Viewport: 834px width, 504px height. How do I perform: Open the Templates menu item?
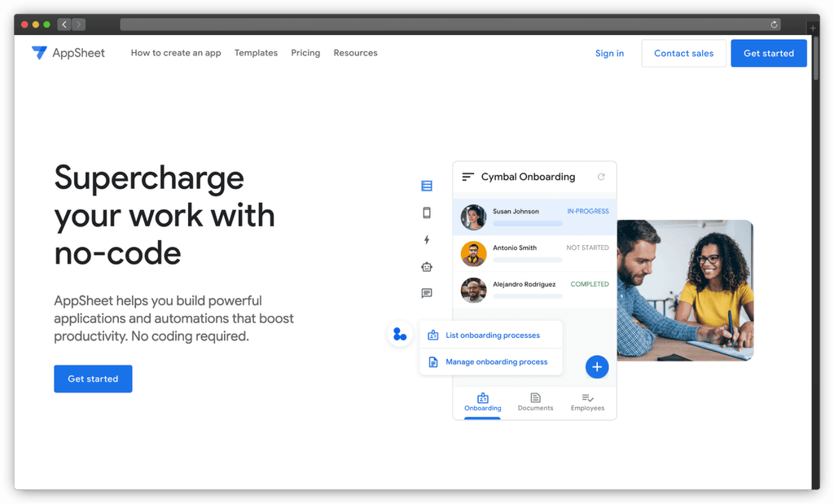point(256,53)
